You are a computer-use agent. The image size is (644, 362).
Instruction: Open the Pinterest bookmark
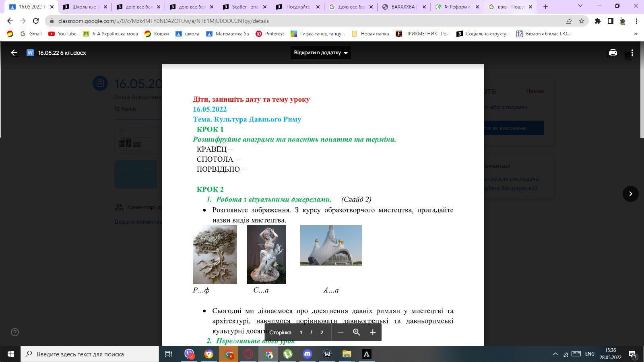coord(270,34)
